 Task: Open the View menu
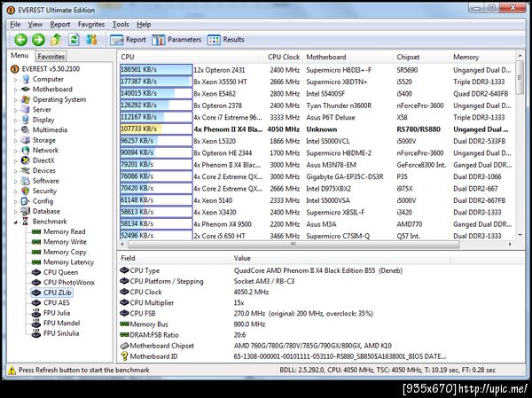point(35,25)
